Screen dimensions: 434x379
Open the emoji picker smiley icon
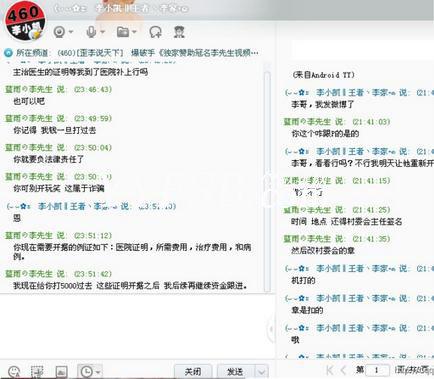coord(14,372)
